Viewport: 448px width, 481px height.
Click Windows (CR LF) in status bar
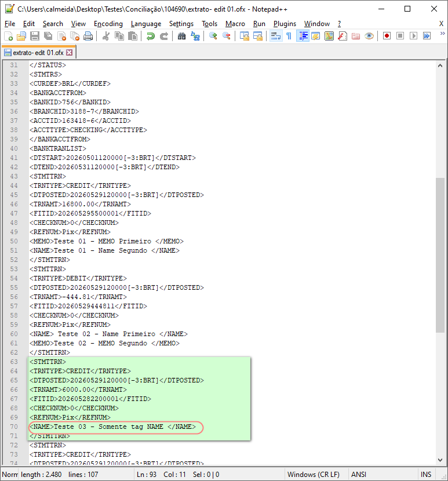[x=314, y=474]
